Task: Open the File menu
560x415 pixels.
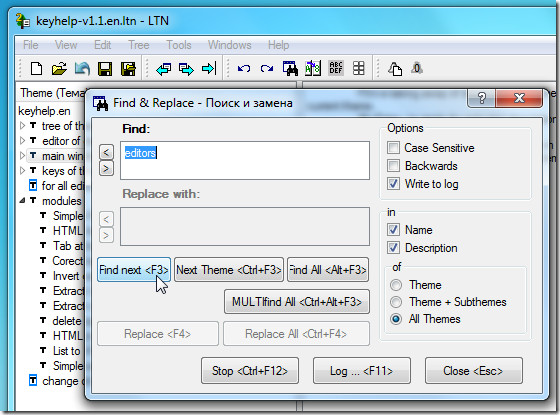Action: pos(30,45)
